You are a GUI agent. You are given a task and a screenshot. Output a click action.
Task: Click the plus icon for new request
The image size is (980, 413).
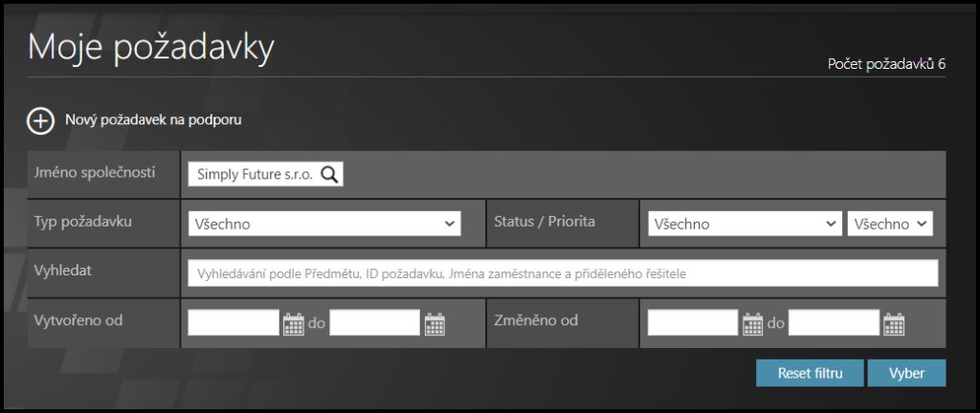point(40,120)
